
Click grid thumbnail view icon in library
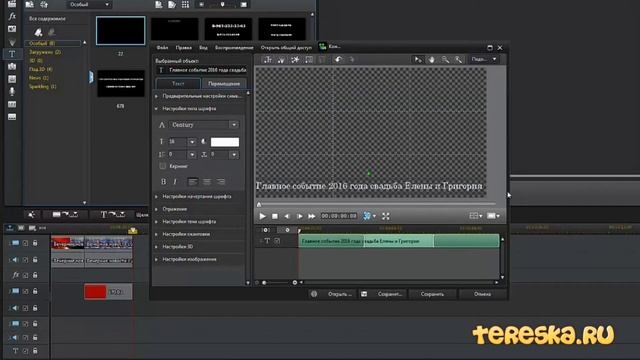point(185,4)
